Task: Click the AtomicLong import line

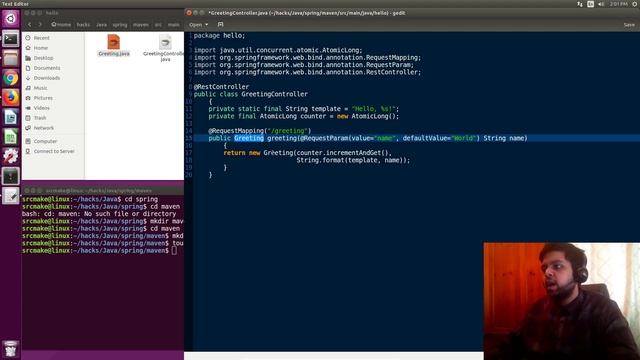Action: [x=278, y=50]
